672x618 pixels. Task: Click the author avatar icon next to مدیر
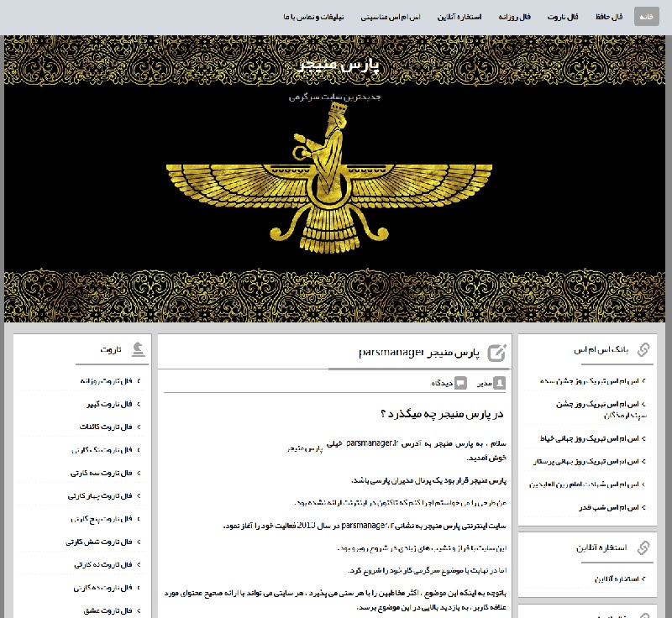click(x=499, y=382)
